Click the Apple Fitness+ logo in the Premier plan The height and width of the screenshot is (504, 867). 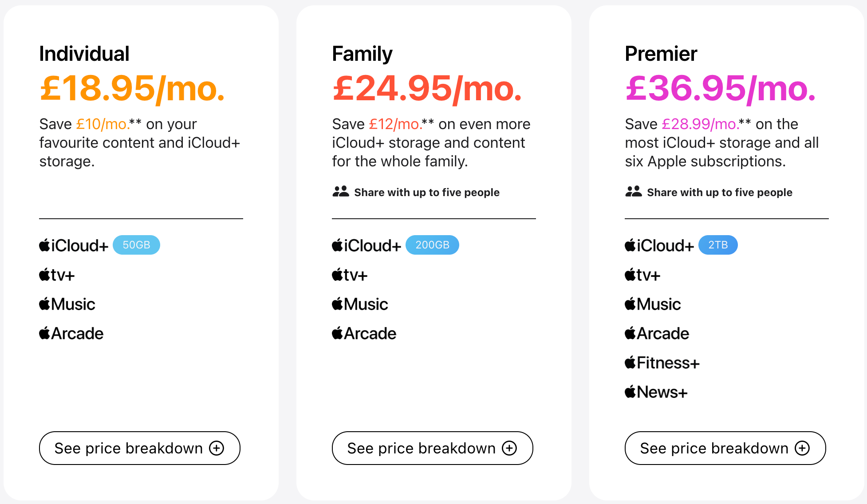(x=662, y=363)
